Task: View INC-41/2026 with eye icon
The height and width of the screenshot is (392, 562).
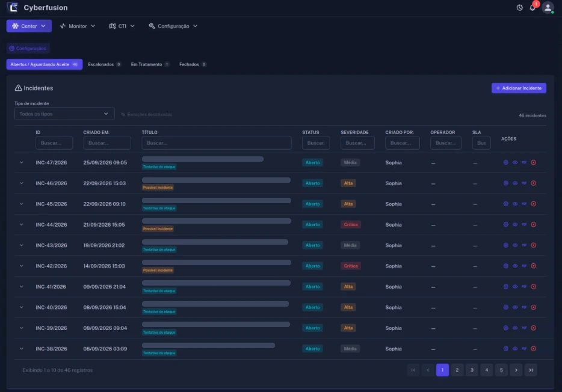Action: tap(515, 287)
